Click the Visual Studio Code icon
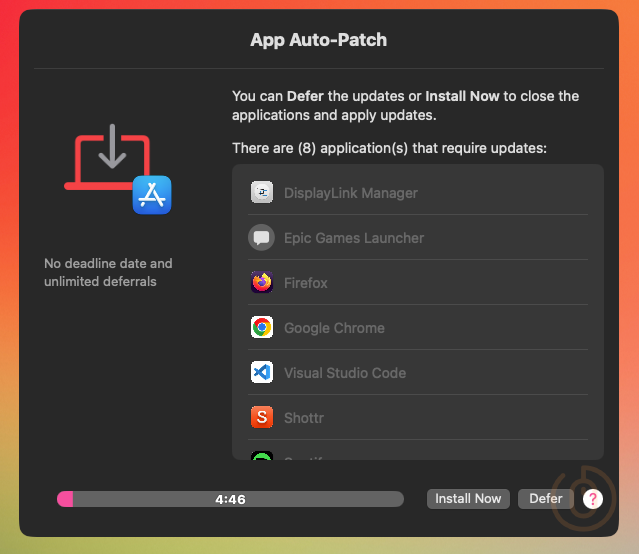The width and height of the screenshot is (639, 554). tap(262, 372)
